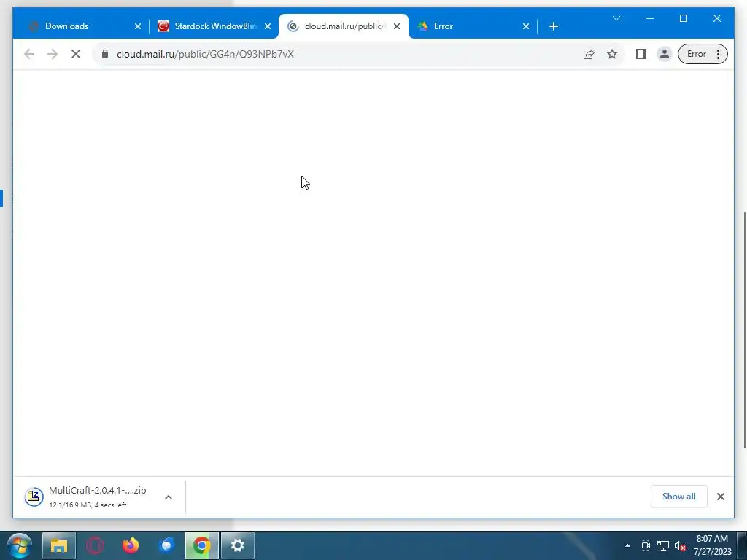Click the address bar URL
The height and width of the screenshot is (560, 747).
pos(205,54)
